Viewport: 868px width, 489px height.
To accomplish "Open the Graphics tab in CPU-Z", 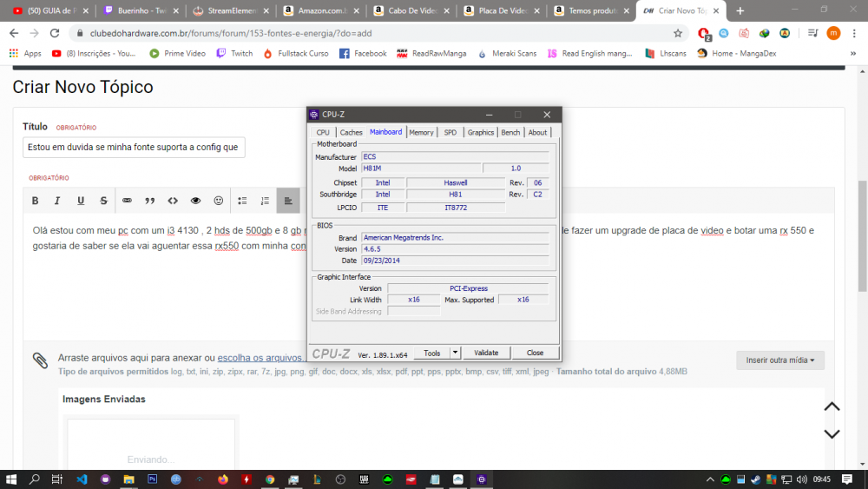I will coord(480,132).
